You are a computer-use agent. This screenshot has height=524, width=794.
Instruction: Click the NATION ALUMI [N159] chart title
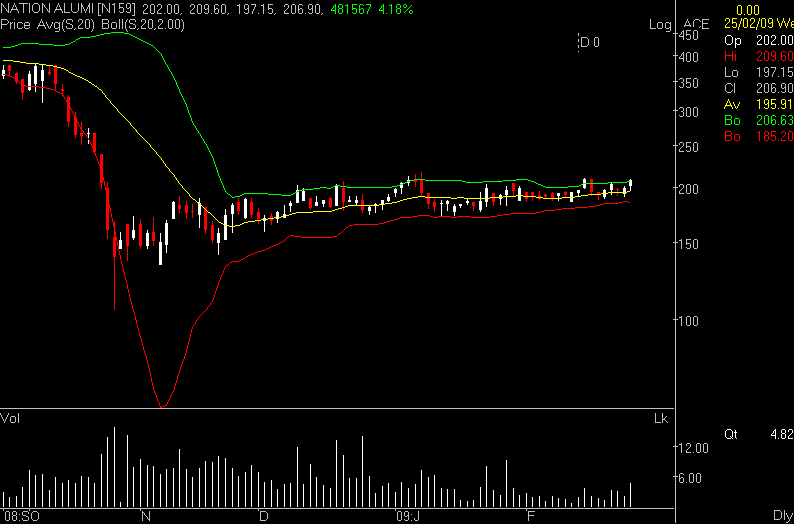(69, 10)
